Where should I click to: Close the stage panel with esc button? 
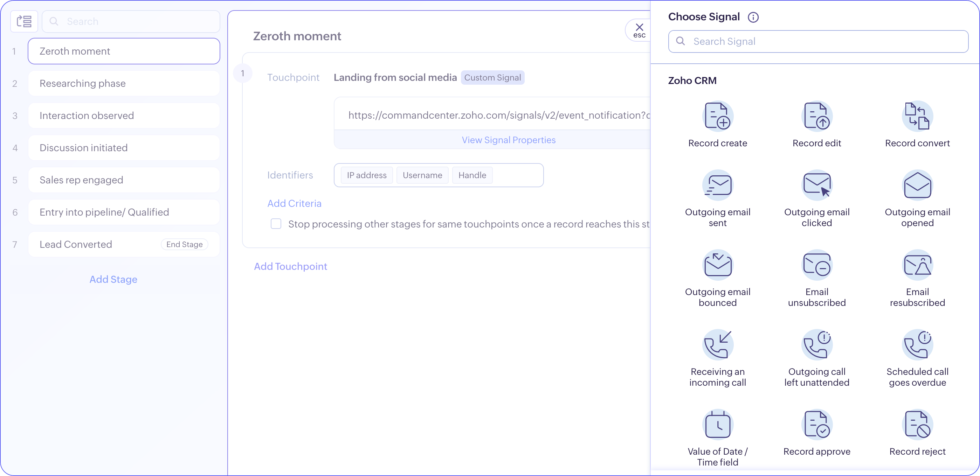pyautogui.click(x=639, y=30)
